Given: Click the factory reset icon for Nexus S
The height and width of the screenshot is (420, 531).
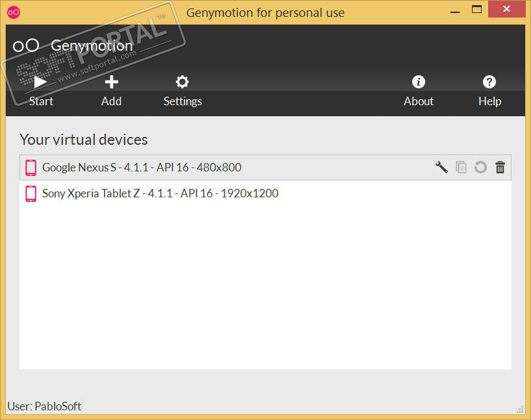Looking at the screenshot, I should 480,167.
